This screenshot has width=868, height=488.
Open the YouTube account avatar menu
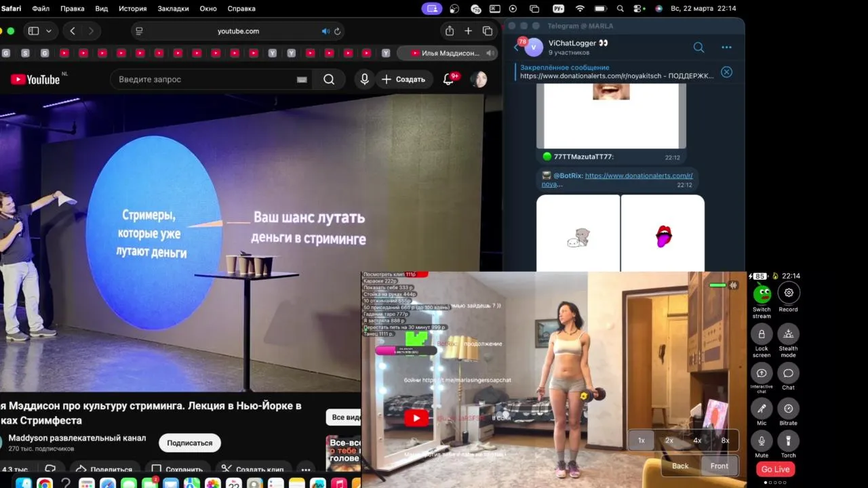click(x=479, y=79)
